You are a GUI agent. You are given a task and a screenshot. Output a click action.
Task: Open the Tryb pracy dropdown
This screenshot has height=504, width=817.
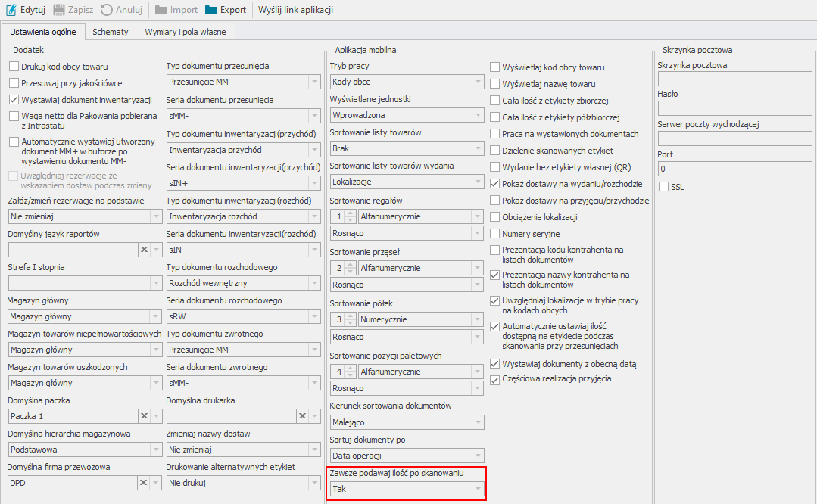click(477, 82)
